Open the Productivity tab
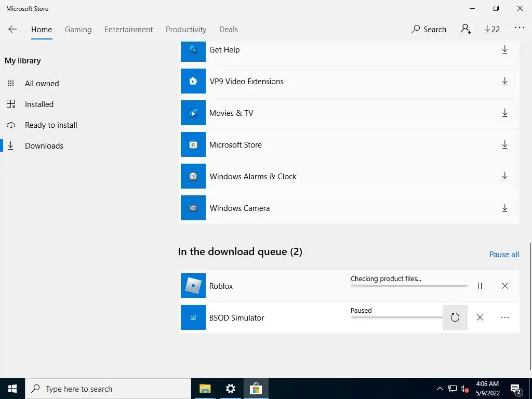Viewport: 532px width, 399px height. pos(186,30)
